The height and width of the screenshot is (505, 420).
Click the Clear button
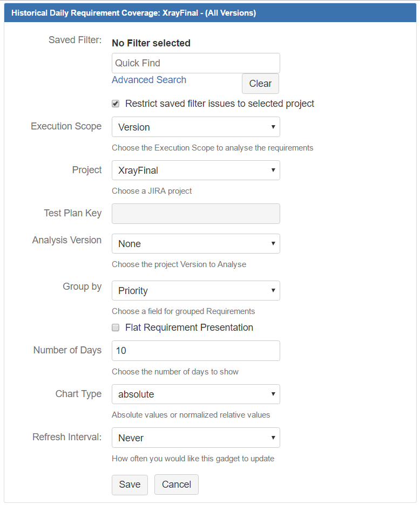(x=260, y=84)
